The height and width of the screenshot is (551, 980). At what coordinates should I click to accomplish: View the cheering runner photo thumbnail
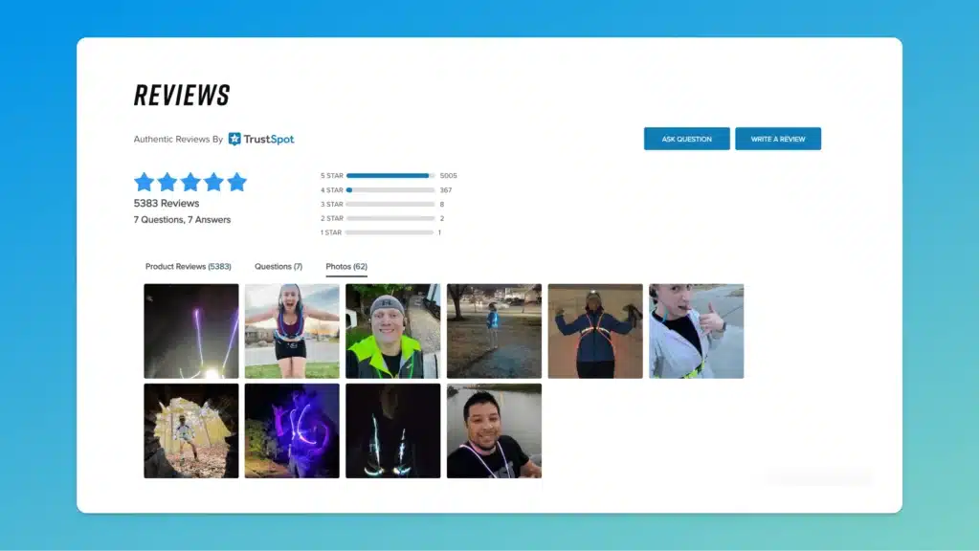point(291,330)
